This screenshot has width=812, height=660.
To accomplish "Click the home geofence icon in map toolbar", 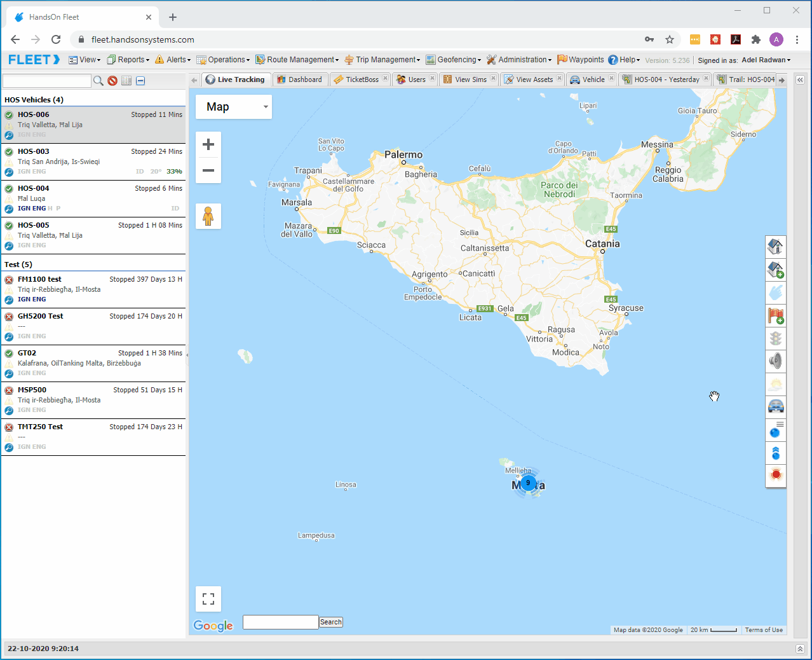I will pos(776,246).
